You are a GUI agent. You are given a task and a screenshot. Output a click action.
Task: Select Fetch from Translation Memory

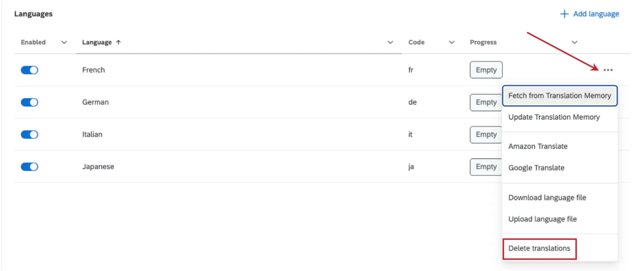(x=560, y=96)
